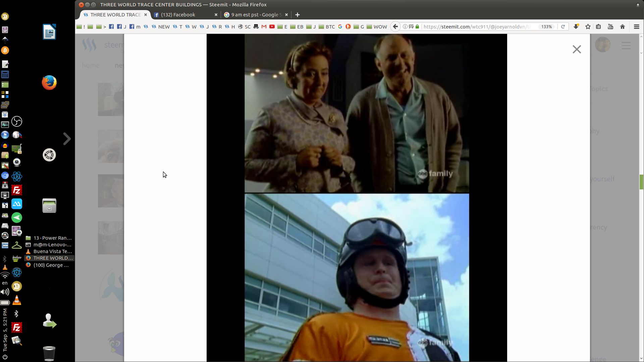Close the Facebook tab
This screenshot has width=644, height=362.
216,15
